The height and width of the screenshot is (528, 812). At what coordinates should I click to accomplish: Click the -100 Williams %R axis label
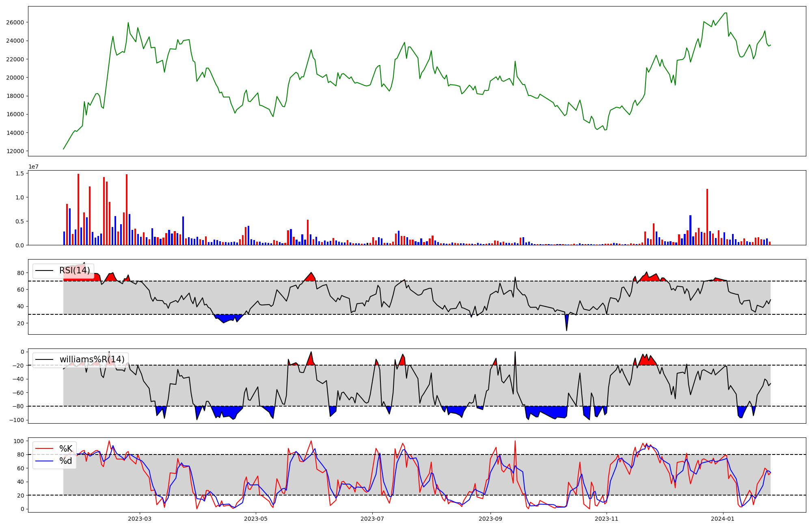tap(17, 420)
